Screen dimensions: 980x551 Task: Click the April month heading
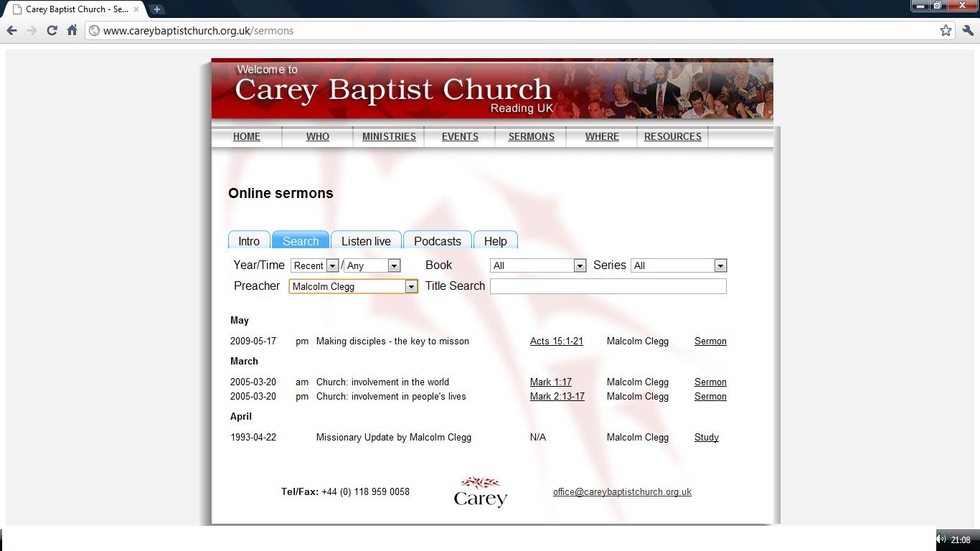(x=241, y=417)
